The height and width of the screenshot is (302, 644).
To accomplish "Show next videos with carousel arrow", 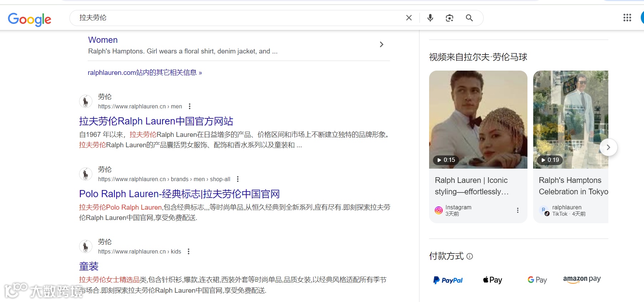I will pos(608,147).
